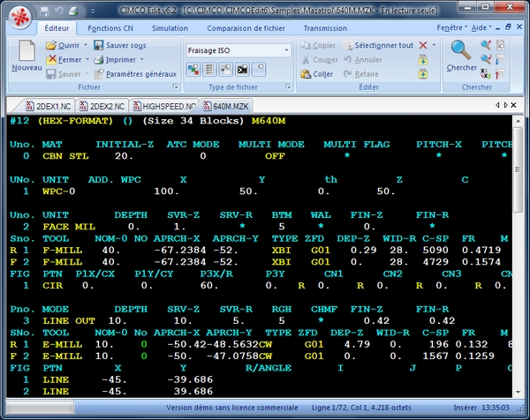The height and width of the screenshot is (420, 530).
Task: Click the lower green plus clipboard icon
Action: [x=423, y=74]
